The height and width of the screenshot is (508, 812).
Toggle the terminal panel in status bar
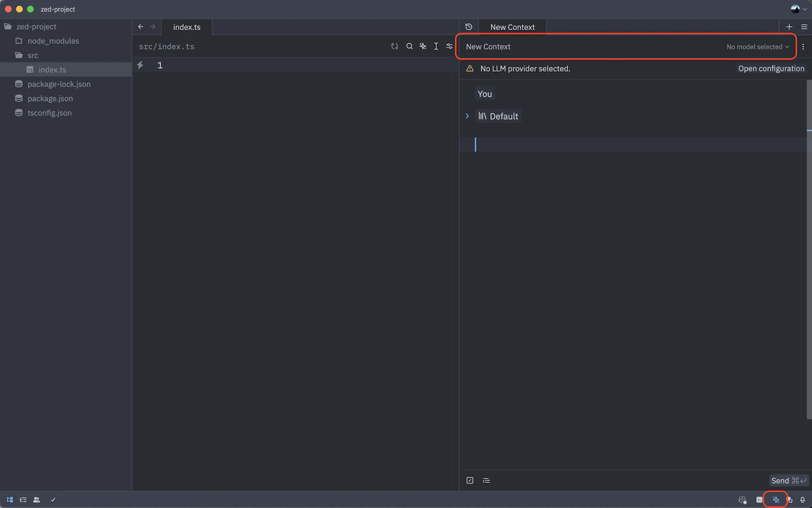point(759,500)
